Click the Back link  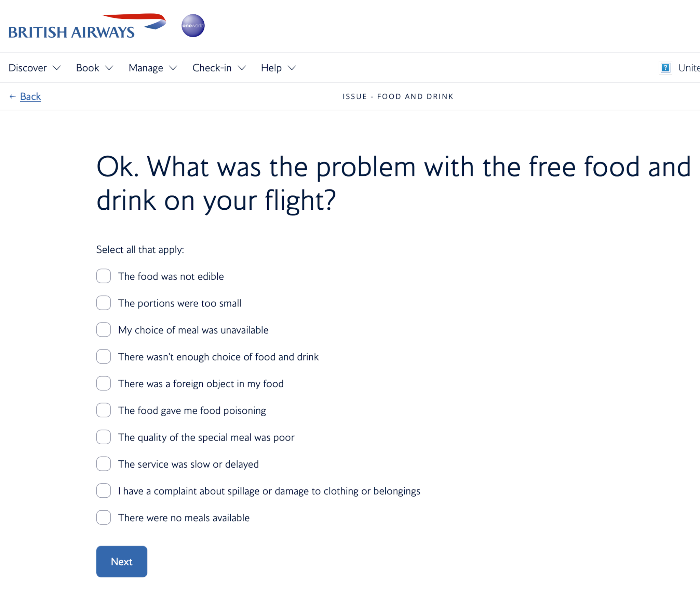[30, 96]
